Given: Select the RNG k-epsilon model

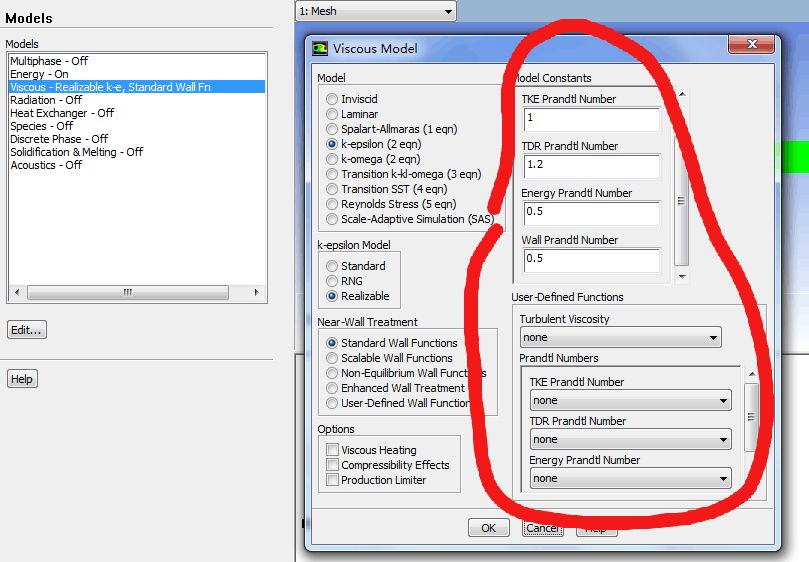Looking at the screenshot, I should click(x=332, y=281).
